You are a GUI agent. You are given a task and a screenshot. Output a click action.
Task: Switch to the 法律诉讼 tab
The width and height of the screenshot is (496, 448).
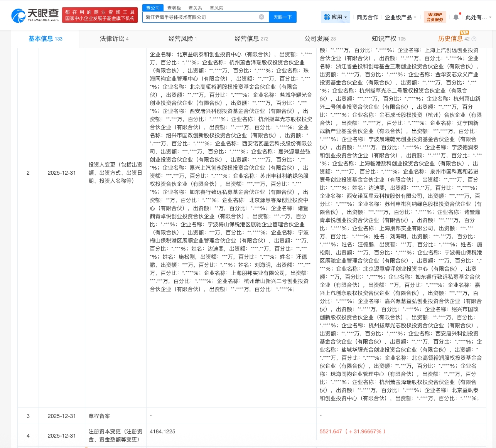tap(114, 39)
